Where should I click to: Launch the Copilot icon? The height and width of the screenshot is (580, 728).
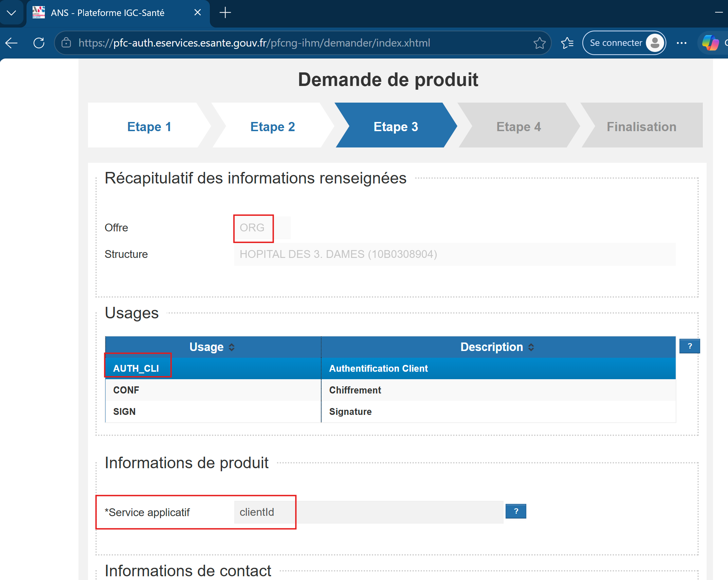click(710, 43)
